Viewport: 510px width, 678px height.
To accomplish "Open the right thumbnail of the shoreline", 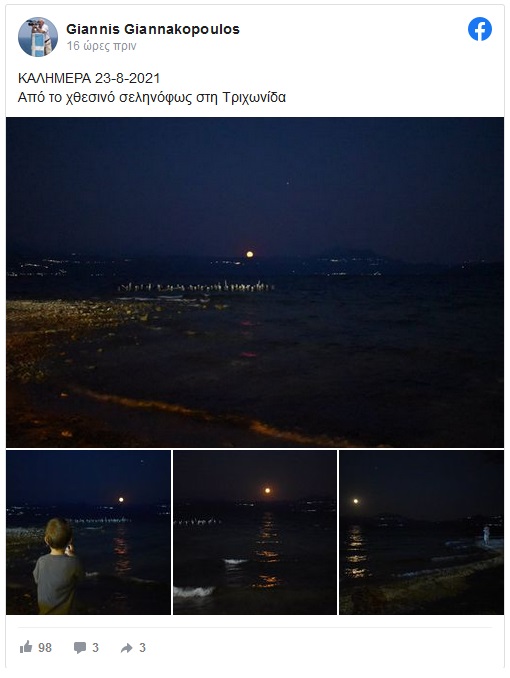I will pyautogui.click(x=421, y=532).
